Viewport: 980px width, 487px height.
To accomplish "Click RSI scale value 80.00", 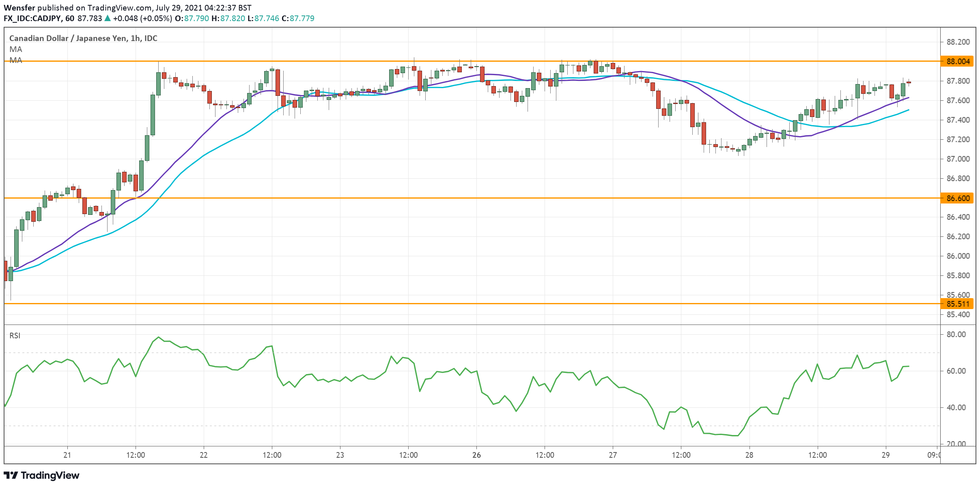I will (x=956, y=334).
